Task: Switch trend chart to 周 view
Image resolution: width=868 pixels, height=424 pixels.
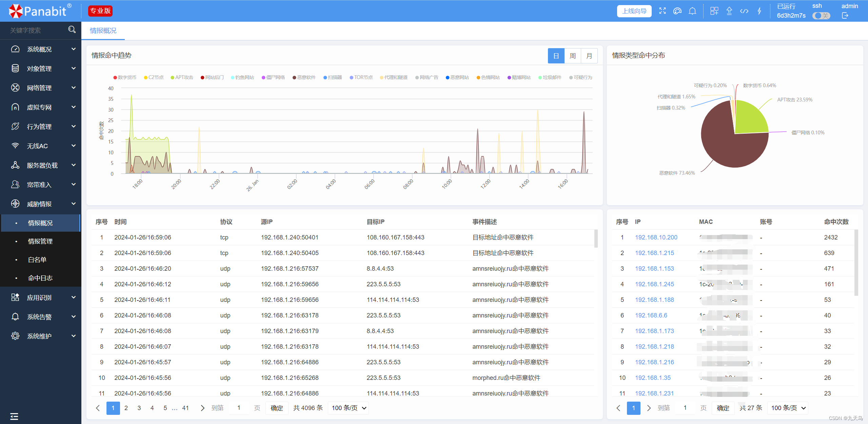Action: 572,56
